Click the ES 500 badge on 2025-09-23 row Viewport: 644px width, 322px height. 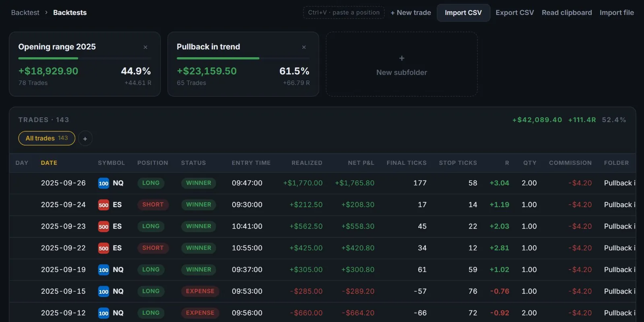click(103, 226)
